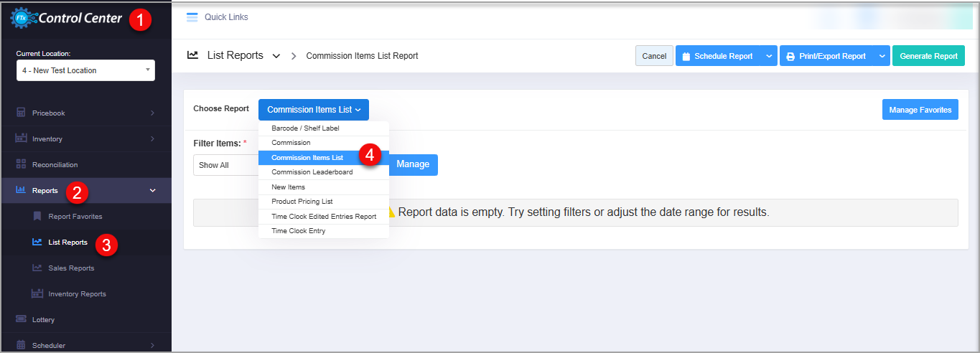Viewport: 980px width, 353px height.
Task: Click the Report Favorites bookmark icon
Action: tap(37, 216)
